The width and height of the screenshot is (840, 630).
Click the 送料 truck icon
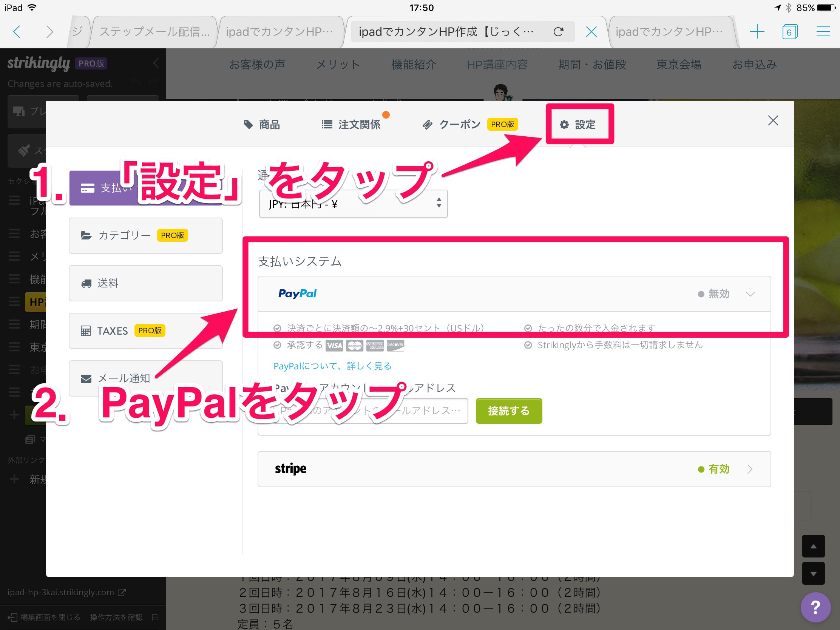pos(86,283)
